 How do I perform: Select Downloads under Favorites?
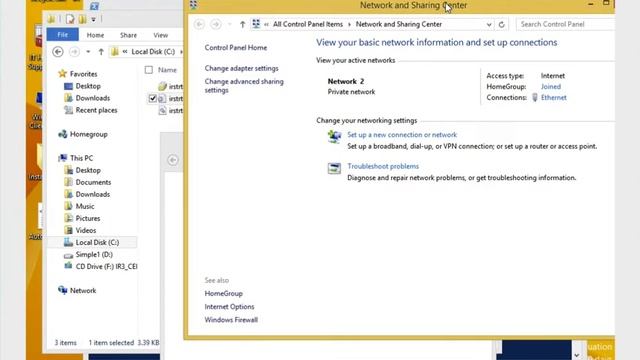click(x=93, y=98)
